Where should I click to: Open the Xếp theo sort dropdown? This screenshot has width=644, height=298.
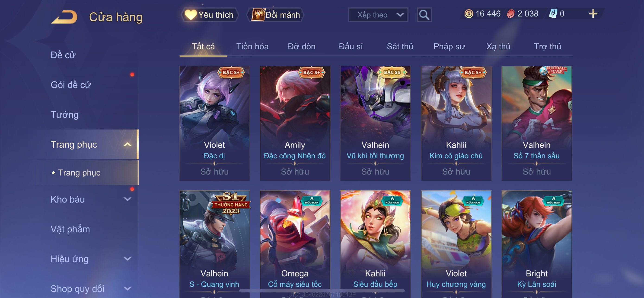(x=378, y=15)
